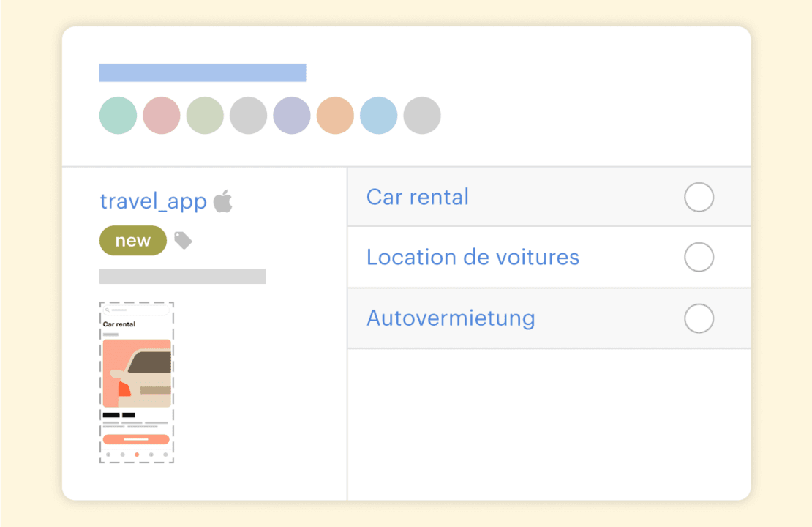
Task: Select the Autovermietung radio button
Action: pyautogui.click(x=699, y=318)
